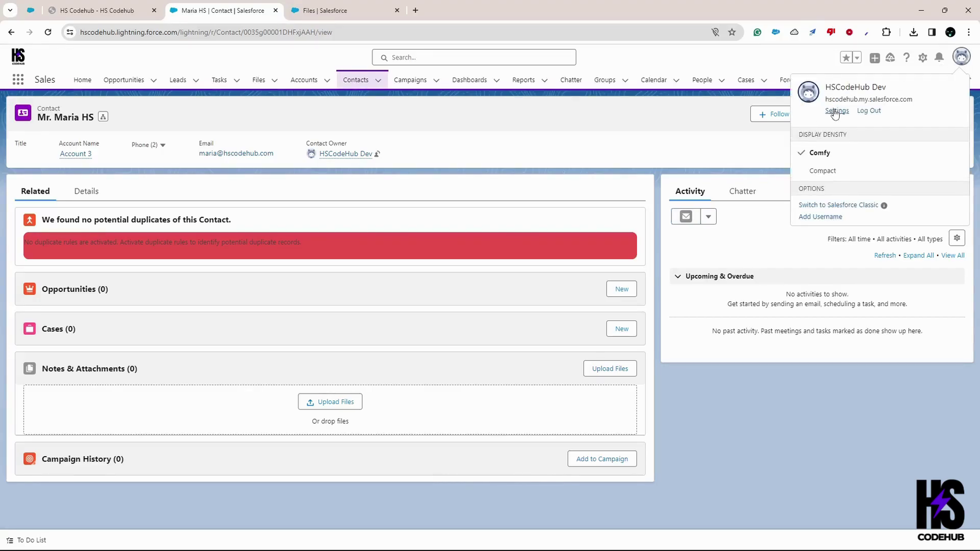980x551 pixels.
Task: Click the Notes & Attachments icon
Action: tap(29, 369)
